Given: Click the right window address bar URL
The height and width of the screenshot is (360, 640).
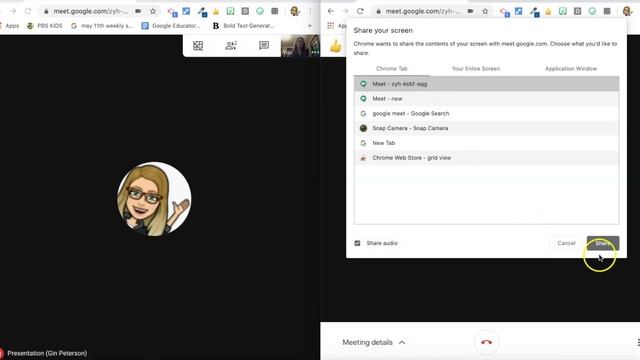Looking at the screenshot, I should tap(422, 11).
